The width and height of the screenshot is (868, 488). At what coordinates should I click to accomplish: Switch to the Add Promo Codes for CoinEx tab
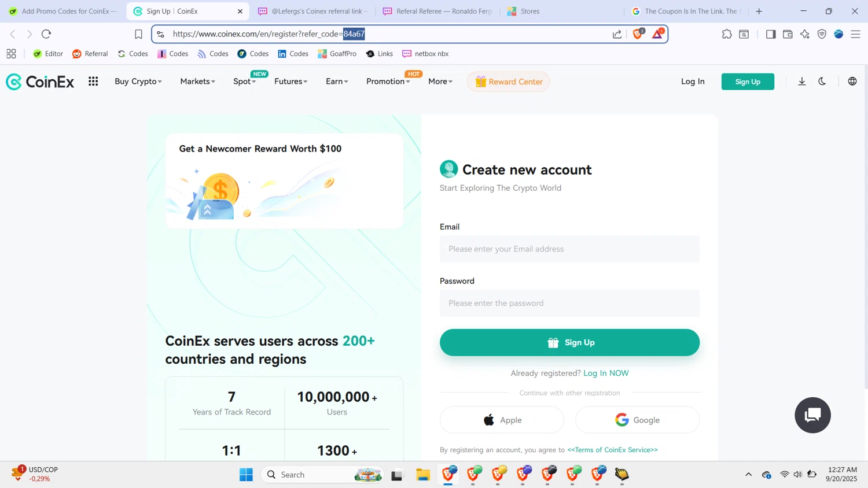pos(63,11)
